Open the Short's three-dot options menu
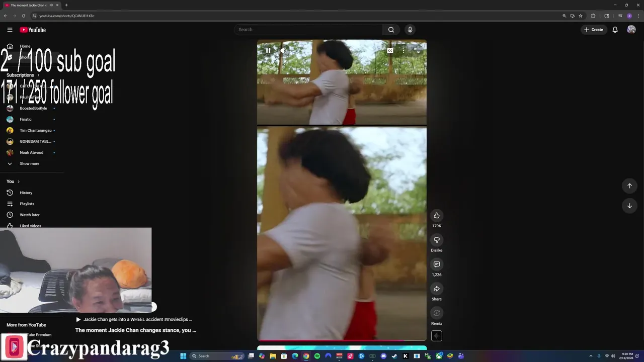The height and width of the screenshot is (362, 644). coord(403,50)
